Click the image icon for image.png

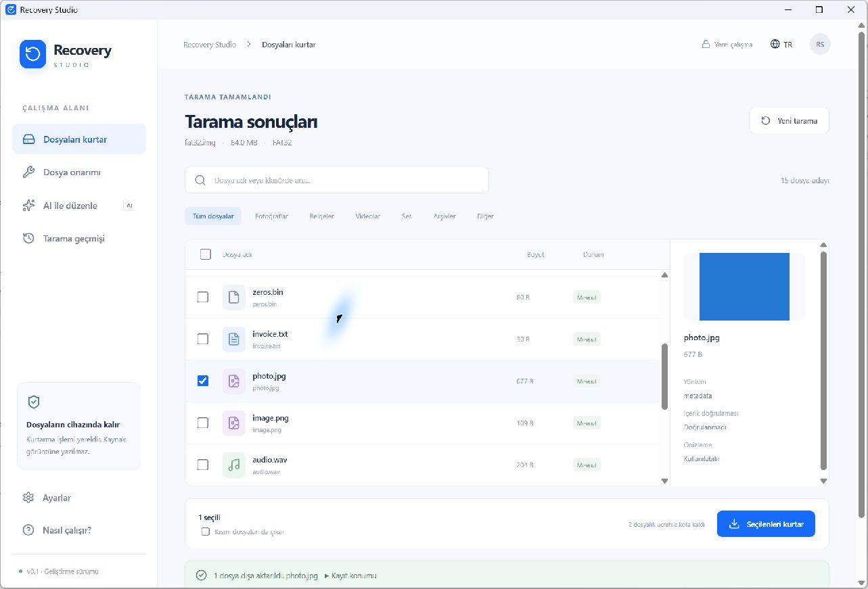pyautogui.click(x=234, y=423)
